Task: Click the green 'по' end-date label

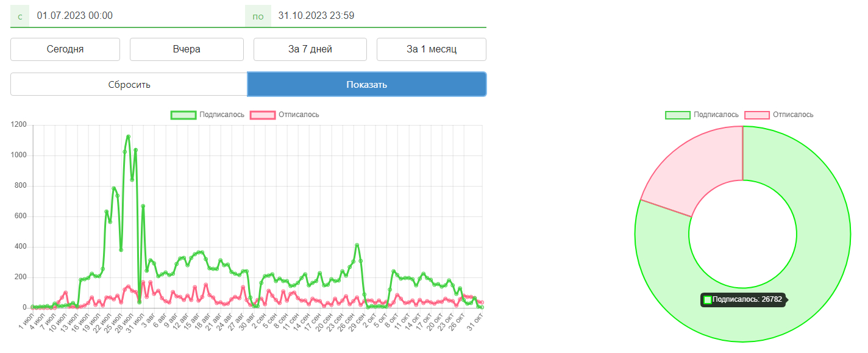Action: click(x=258, y=16)
